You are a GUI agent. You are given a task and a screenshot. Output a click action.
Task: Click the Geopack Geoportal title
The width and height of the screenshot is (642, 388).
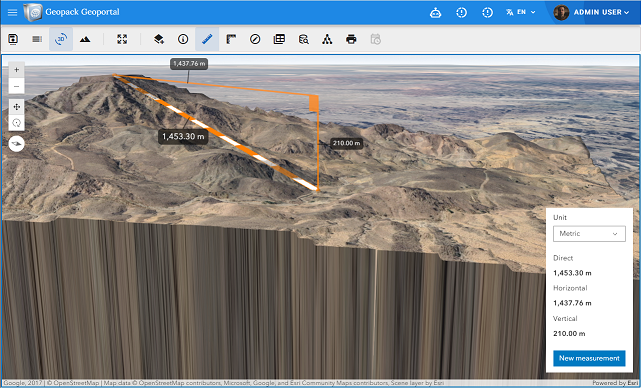[x=82, y=12]
